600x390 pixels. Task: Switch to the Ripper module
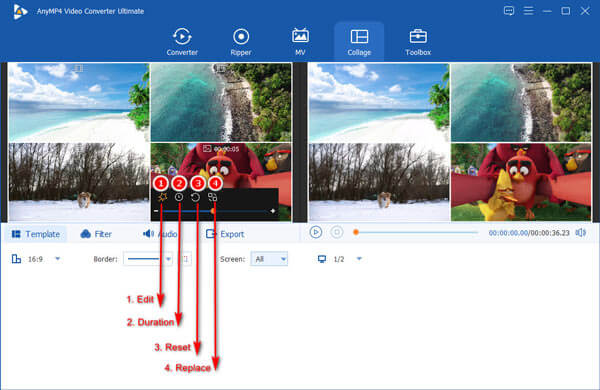(x=241, y=42)
